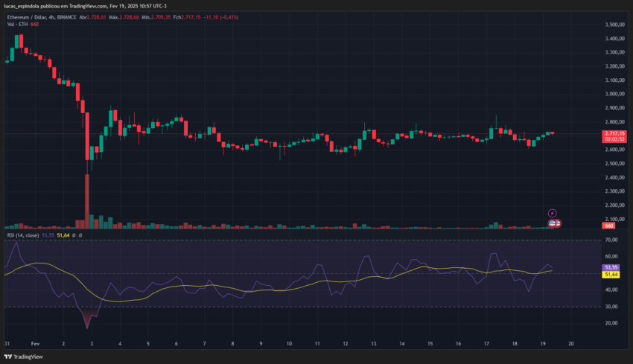Click the purple 53,55 RSI value label
Viewport: 633px width, 364px height.
611,267
